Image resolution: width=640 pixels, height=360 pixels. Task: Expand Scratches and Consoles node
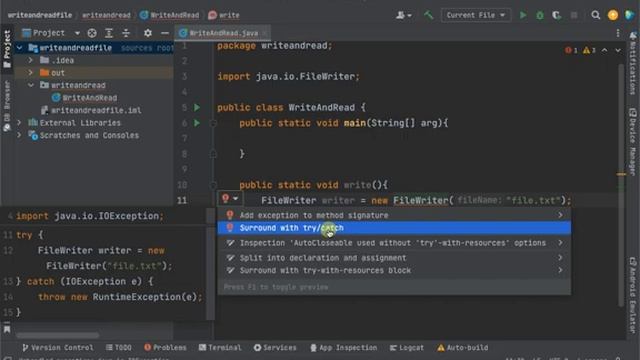click(x=19, y=135)
